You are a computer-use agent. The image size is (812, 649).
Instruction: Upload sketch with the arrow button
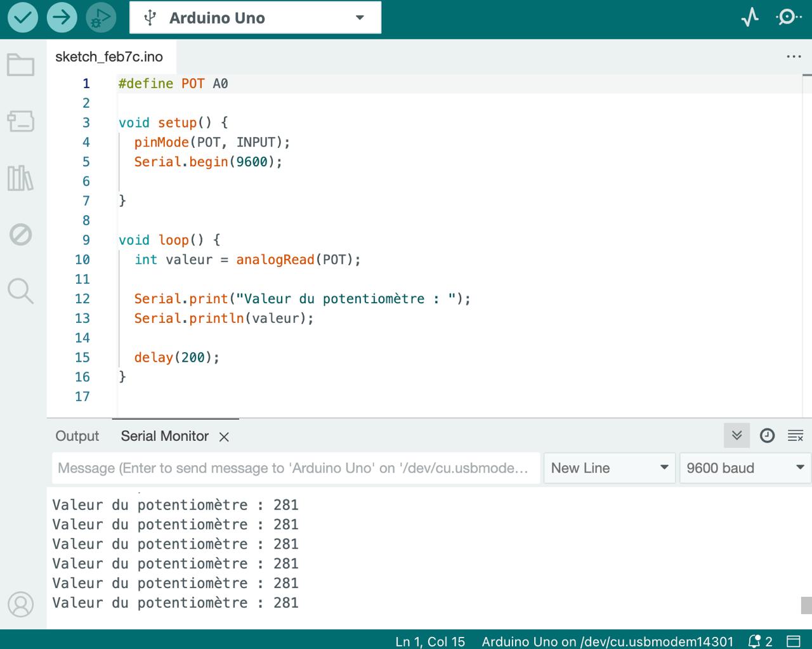[62, 18]
